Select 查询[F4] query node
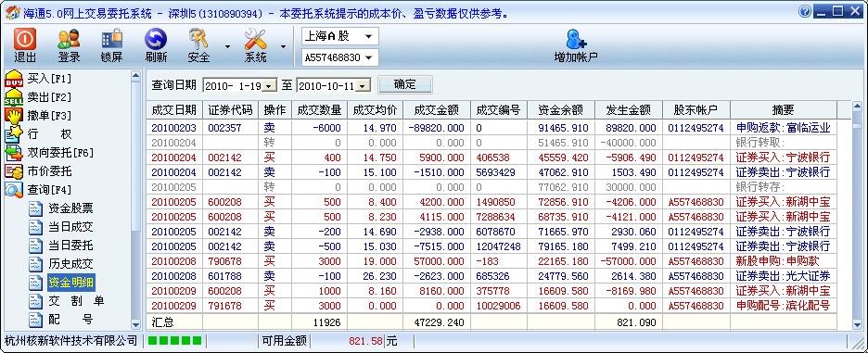Image resolution: width=868 pixels, height=353 pixels. coord(39,190)
